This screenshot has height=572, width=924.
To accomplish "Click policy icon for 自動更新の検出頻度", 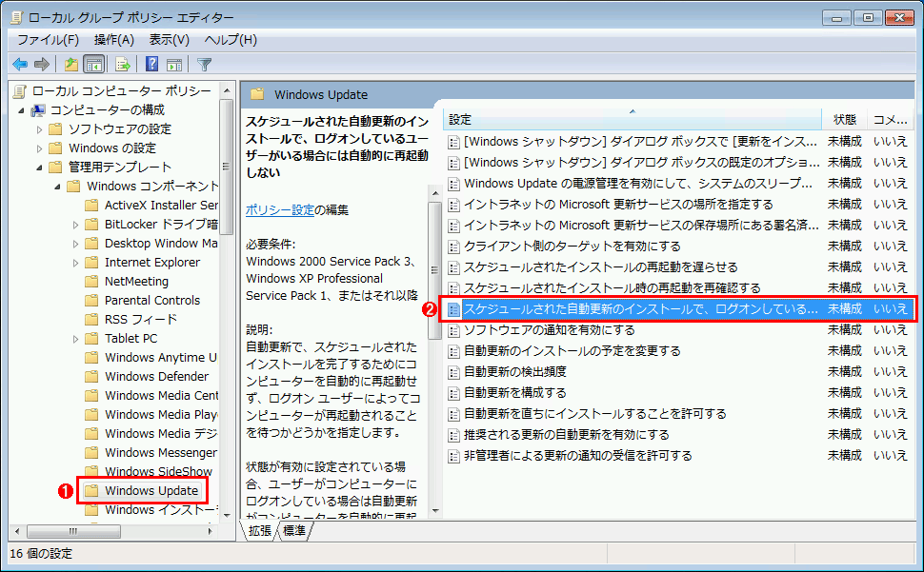I will point(453,372).
